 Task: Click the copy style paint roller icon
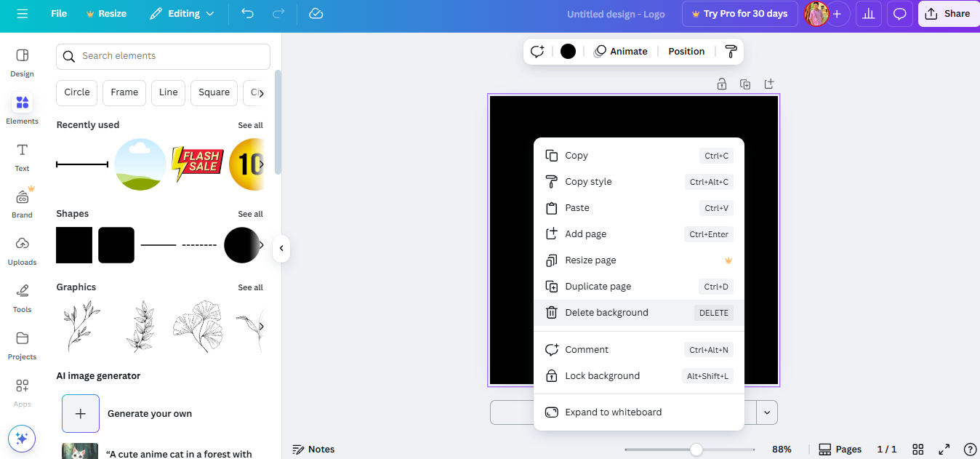[731, 51]
